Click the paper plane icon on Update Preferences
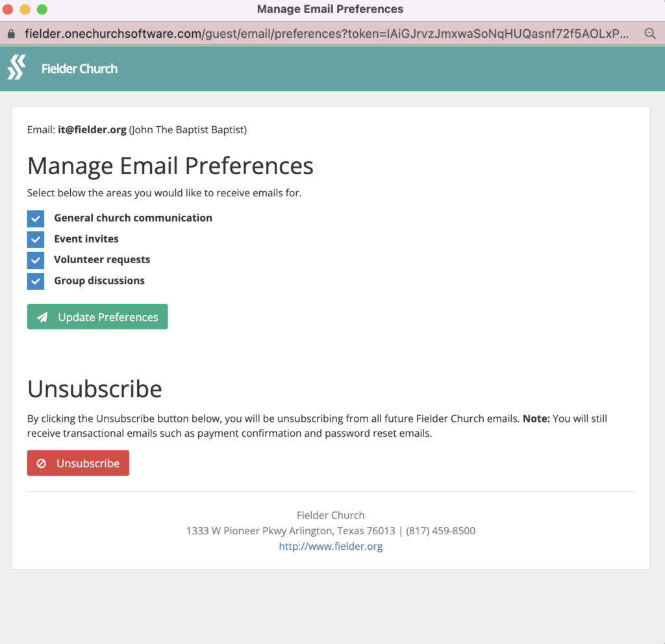Screen dimensions: 665x644 coord(42,317)
